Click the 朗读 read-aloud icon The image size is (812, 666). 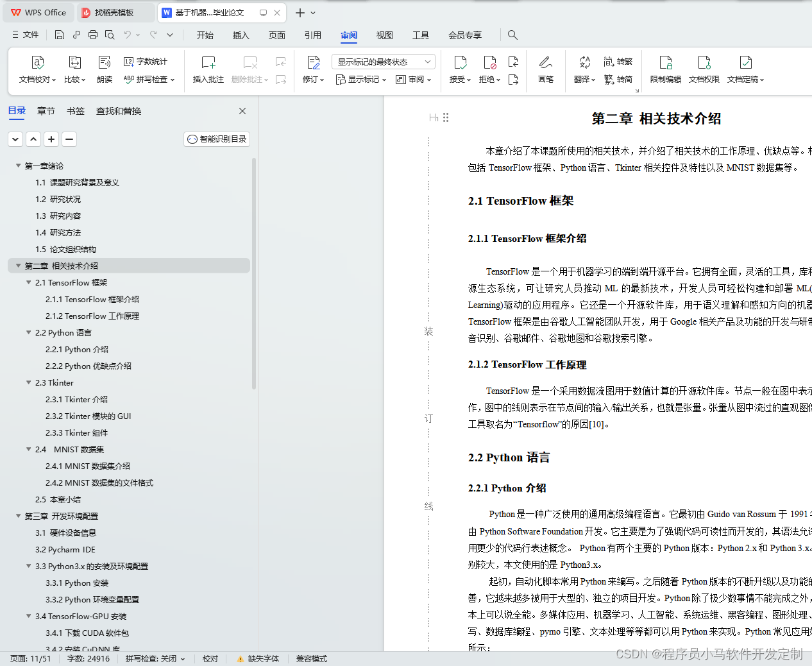click(x=104, y=69)
